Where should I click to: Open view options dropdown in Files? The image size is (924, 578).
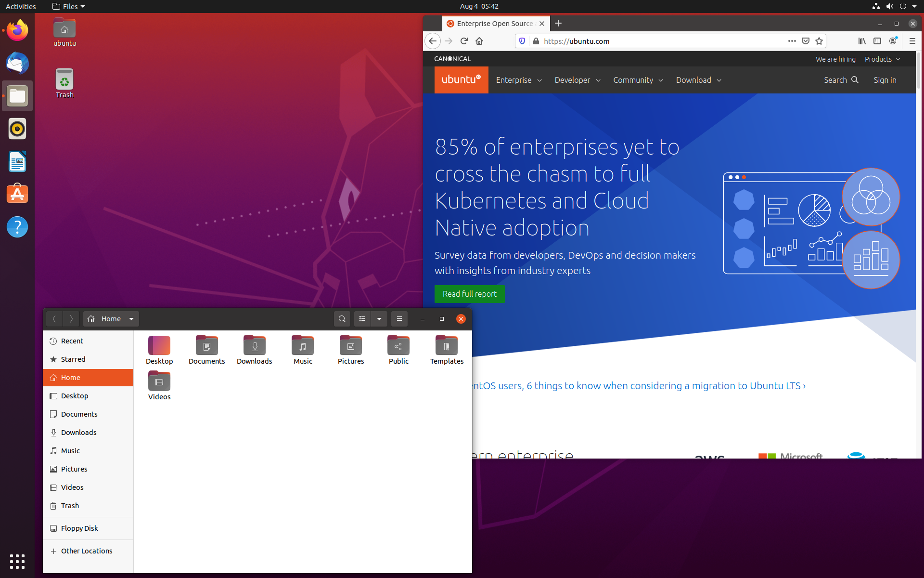tap(379, 319)
